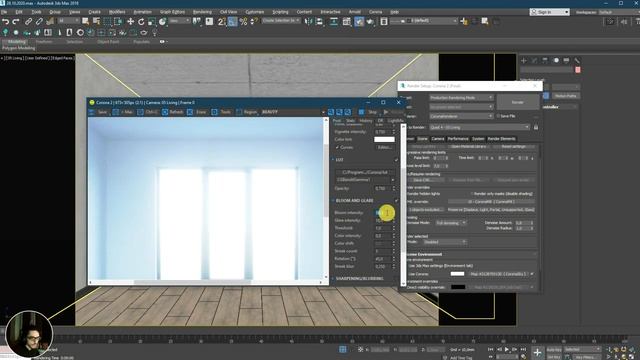Screen dimensions: 640x360
Task: Open the View to Render dropdown
Action: 479,127
